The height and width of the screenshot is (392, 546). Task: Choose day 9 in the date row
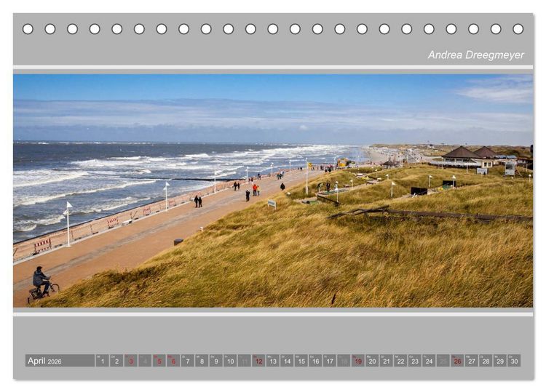coord(216,361)
